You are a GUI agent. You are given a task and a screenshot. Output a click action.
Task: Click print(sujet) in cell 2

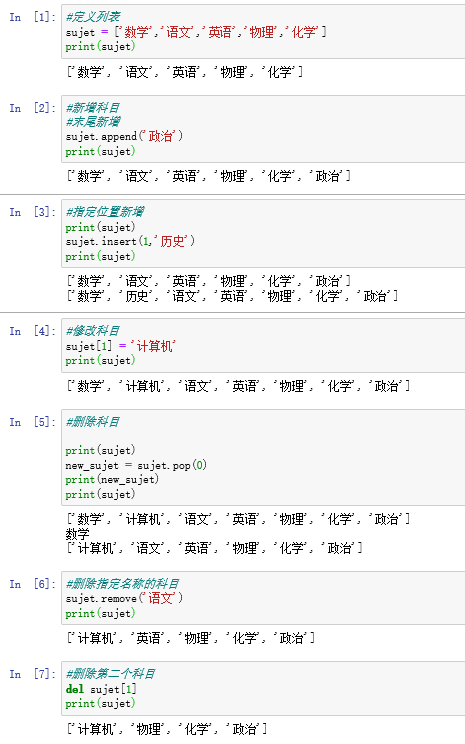click(100, 151)
